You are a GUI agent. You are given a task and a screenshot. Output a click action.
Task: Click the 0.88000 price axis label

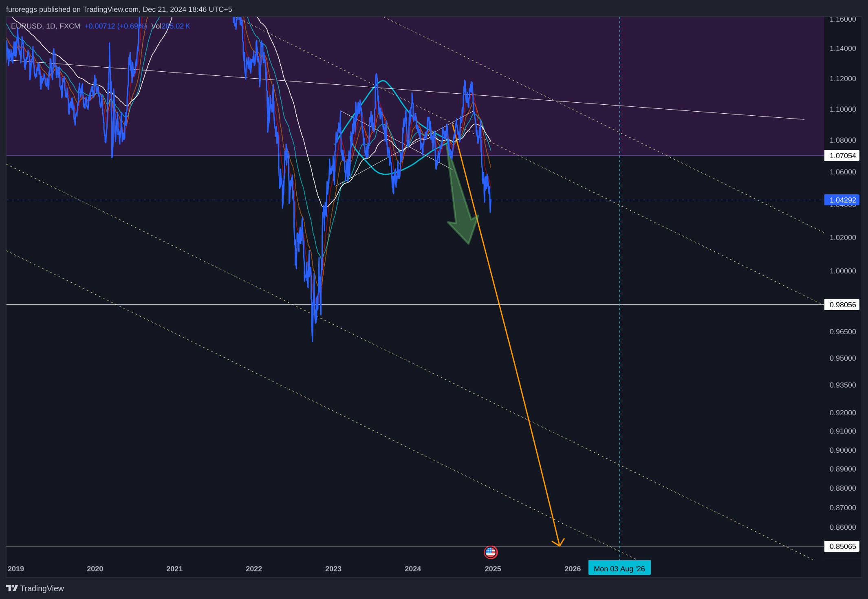(x=843, y=488)
